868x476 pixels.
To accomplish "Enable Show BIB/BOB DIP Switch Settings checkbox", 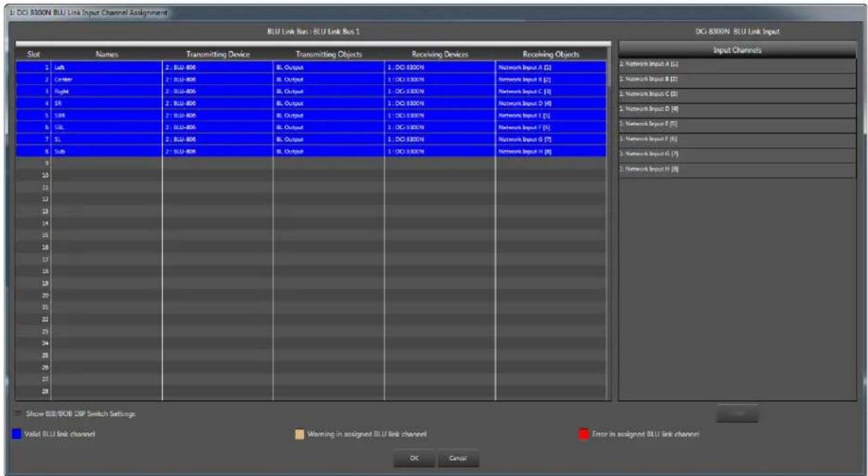I will pos(19,414).
